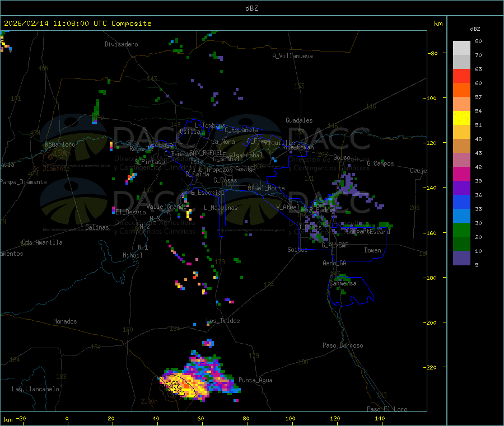
Task: Pick the purple 36–39 dBZ legend swatch
Action: click(461, 188)
